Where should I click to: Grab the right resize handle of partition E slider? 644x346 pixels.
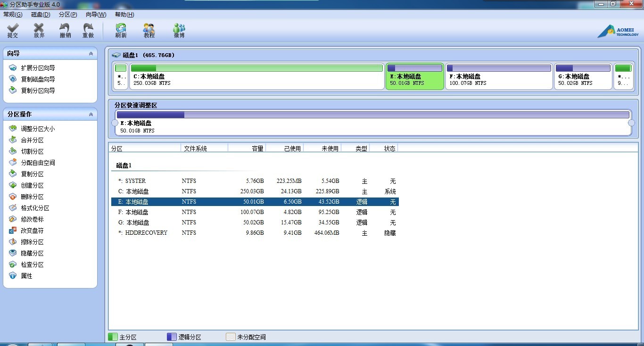(632, 123)
